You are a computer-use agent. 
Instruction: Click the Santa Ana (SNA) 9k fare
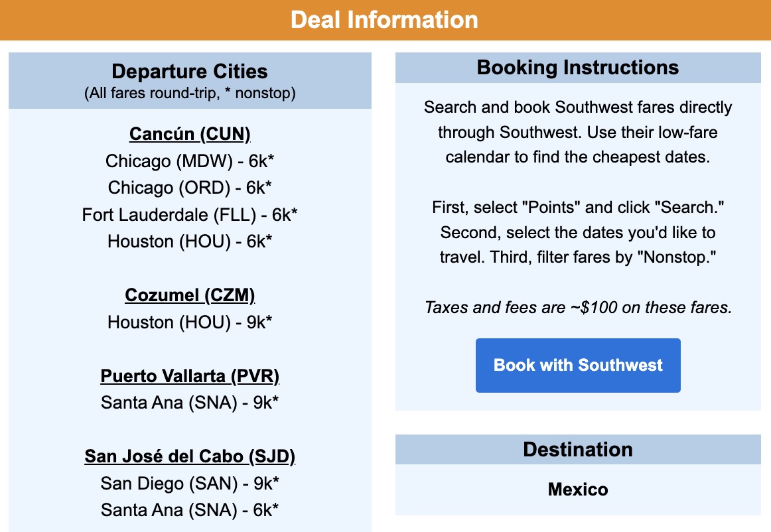[x=188, y=403]
